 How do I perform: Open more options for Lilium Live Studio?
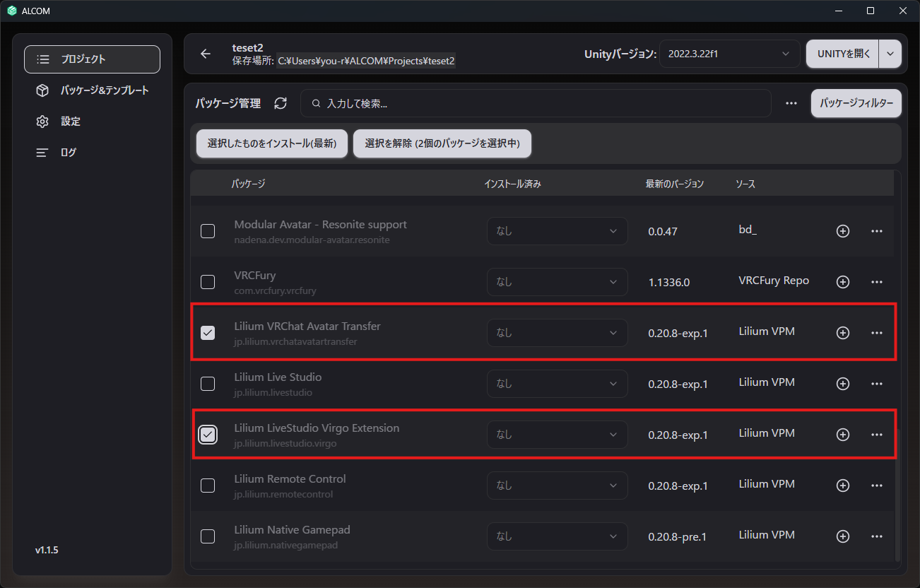(x=877, y=384)
